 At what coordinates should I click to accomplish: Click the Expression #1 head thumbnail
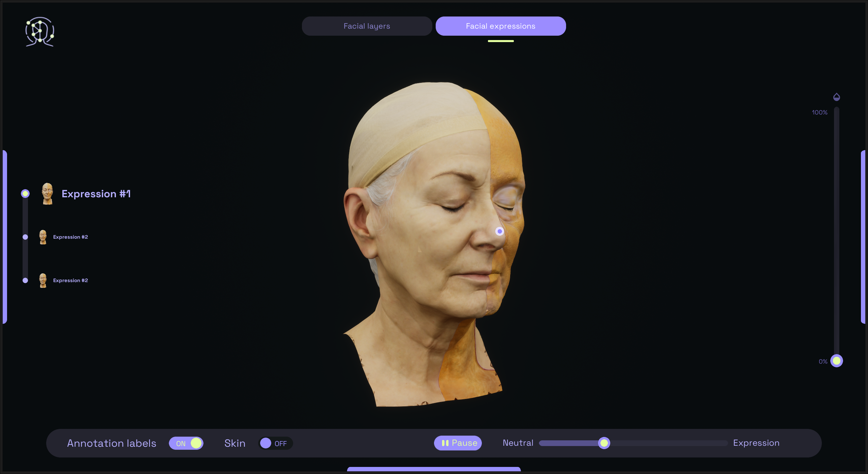pos(48,194)
